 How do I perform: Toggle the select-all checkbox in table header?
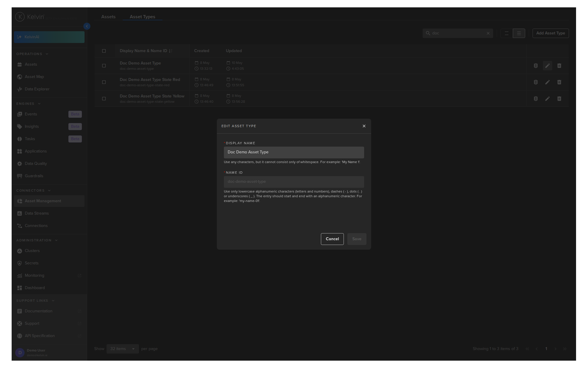coord(104,51)
